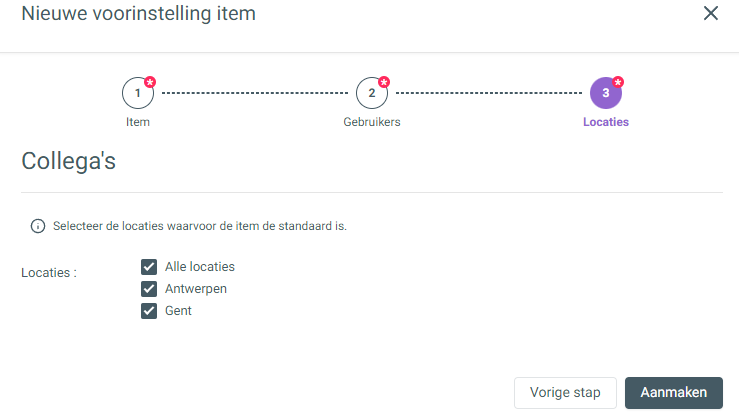Uncheck the Gent checkbox
The width and height of the screenshot is (739, 415).
(x=149, y=311)
